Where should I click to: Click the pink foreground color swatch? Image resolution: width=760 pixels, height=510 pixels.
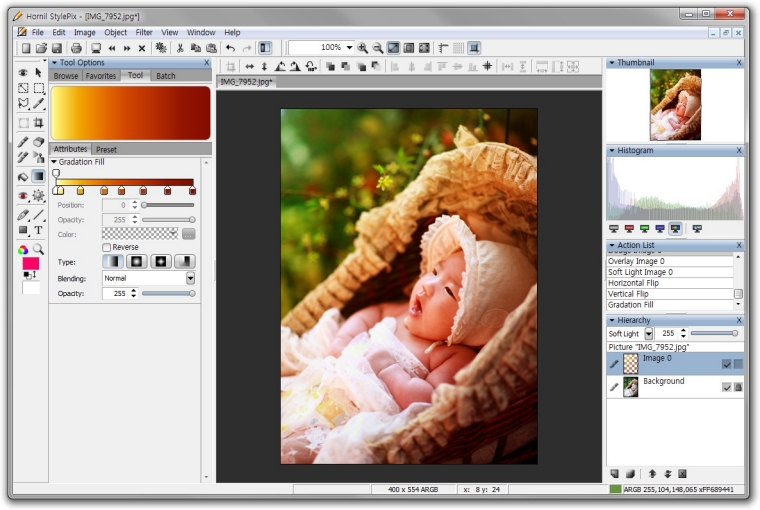[31, 264]
